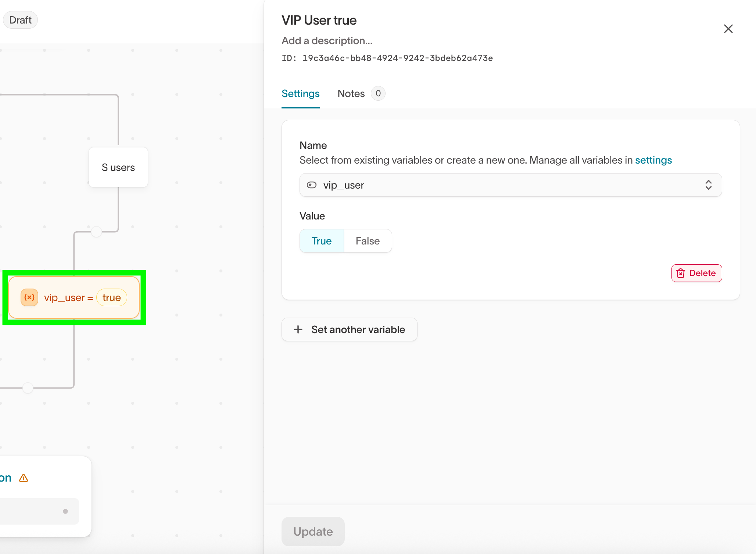This screenshot has width=756, height=554.
Task: Click the boolean toggle icon beside vip_user
Action: 312,185
